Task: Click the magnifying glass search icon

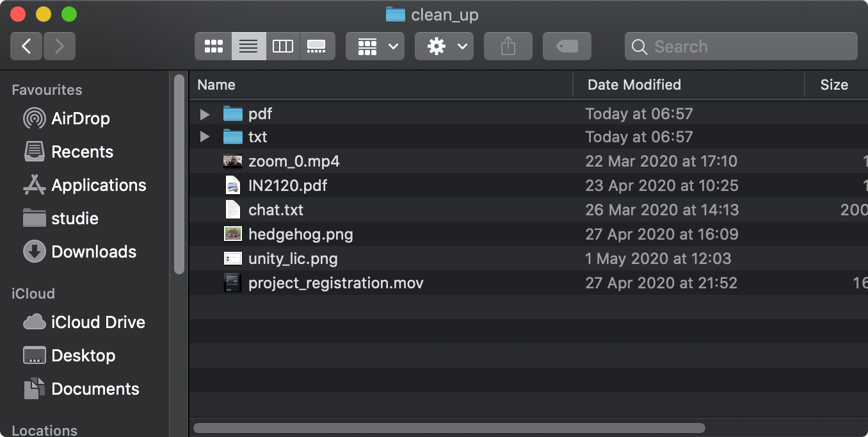Action: point(639,47)
